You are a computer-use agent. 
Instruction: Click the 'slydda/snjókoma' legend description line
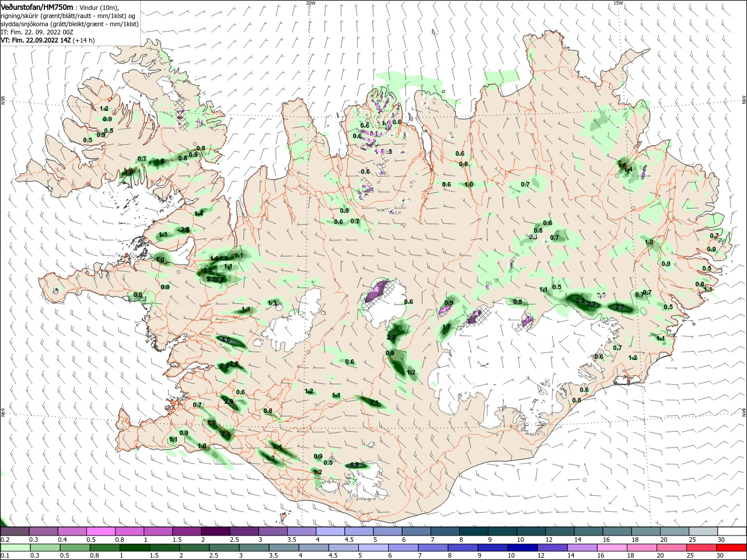(69, 24)
